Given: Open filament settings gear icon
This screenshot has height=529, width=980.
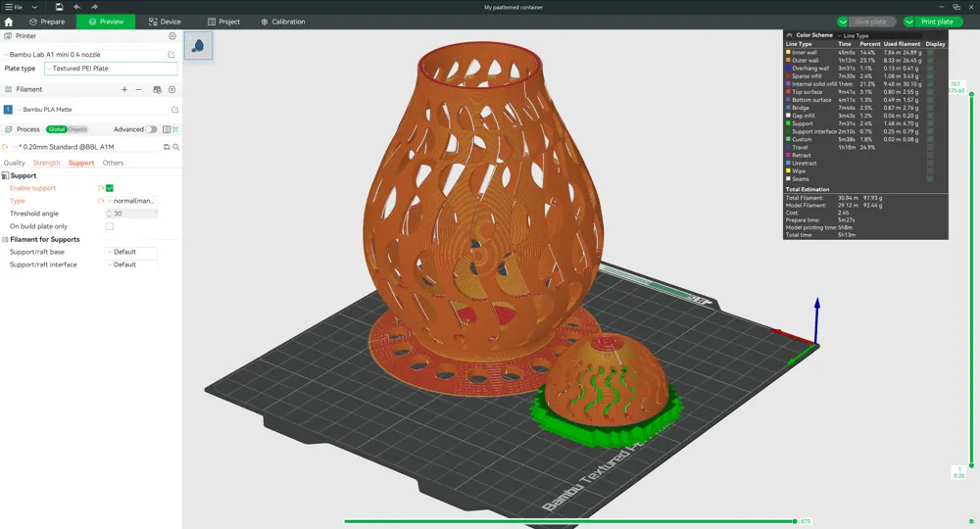Looking at the screenshot, I should click(172, 90).
